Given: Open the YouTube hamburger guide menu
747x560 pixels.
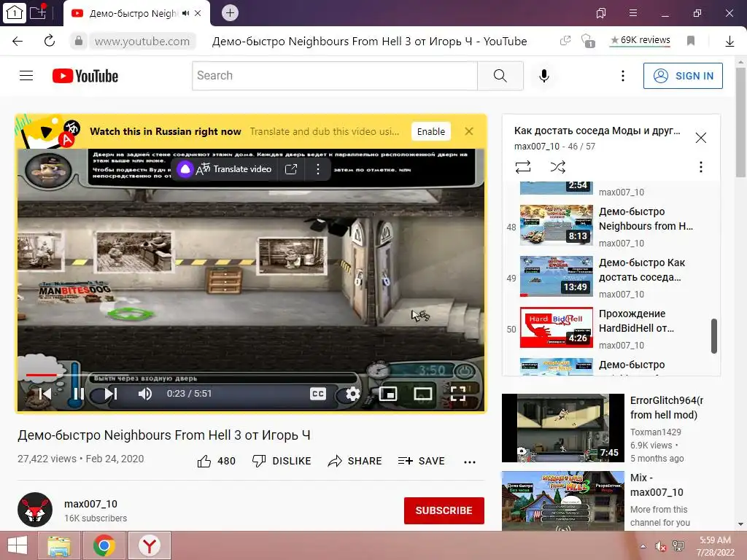Looking at the screenshot, I should [x=26, y=76].
